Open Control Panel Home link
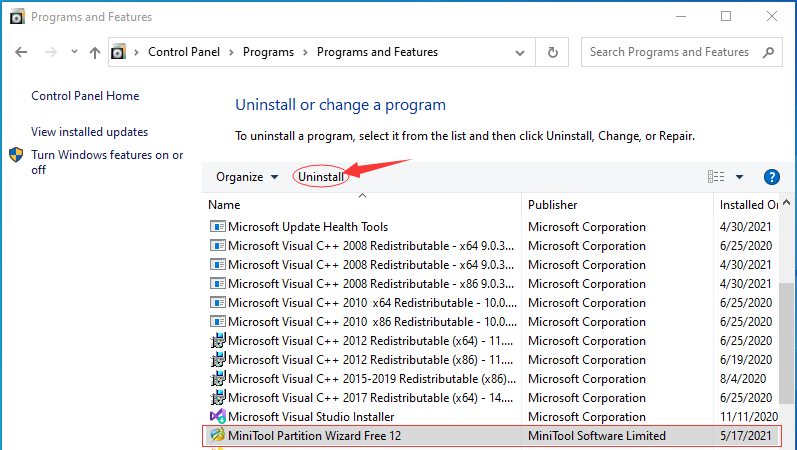Screen dimensions: 797x450 coord(85,96)
